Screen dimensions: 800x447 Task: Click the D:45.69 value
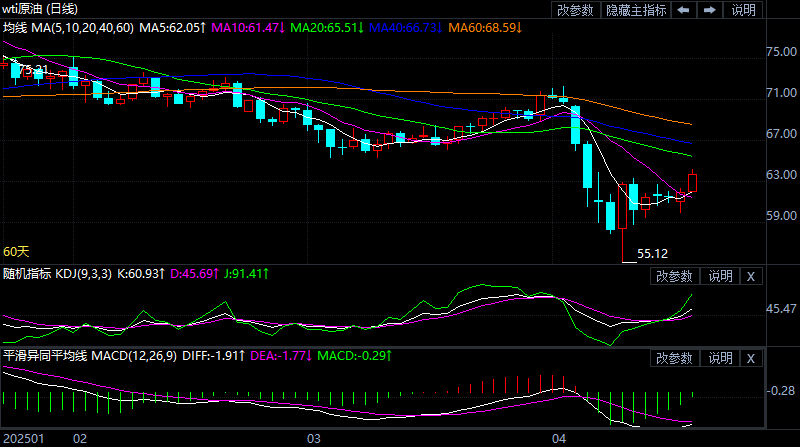pyautogui.click(x=194, y=274)
